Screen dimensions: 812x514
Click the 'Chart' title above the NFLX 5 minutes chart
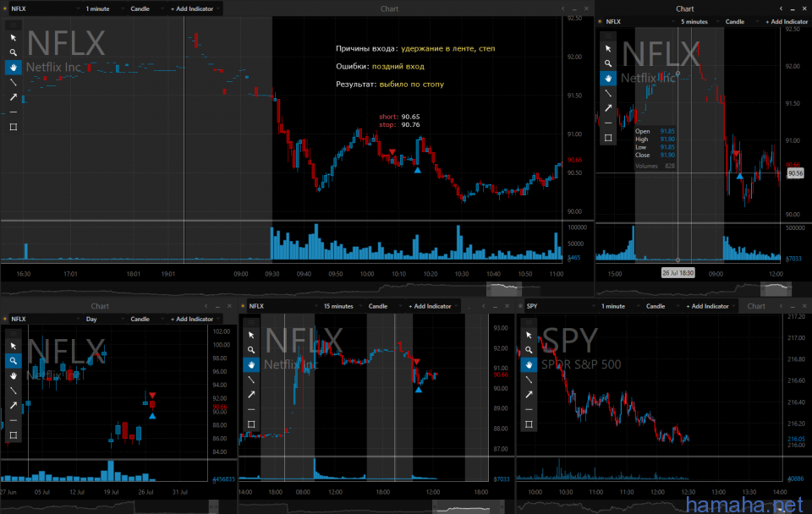click(684, 8)
